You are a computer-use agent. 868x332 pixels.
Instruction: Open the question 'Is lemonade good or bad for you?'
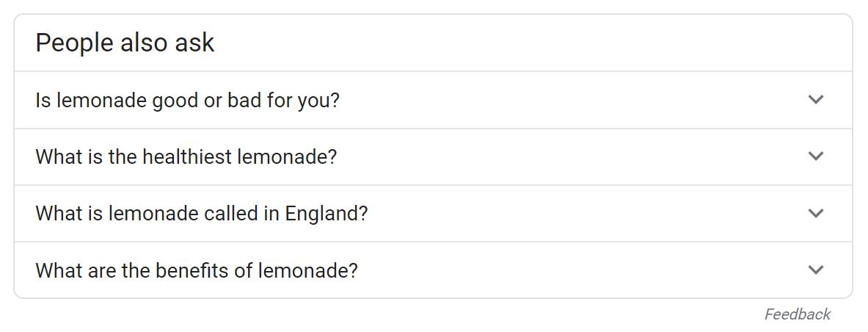pyautogui.click(x=433, y=100)
